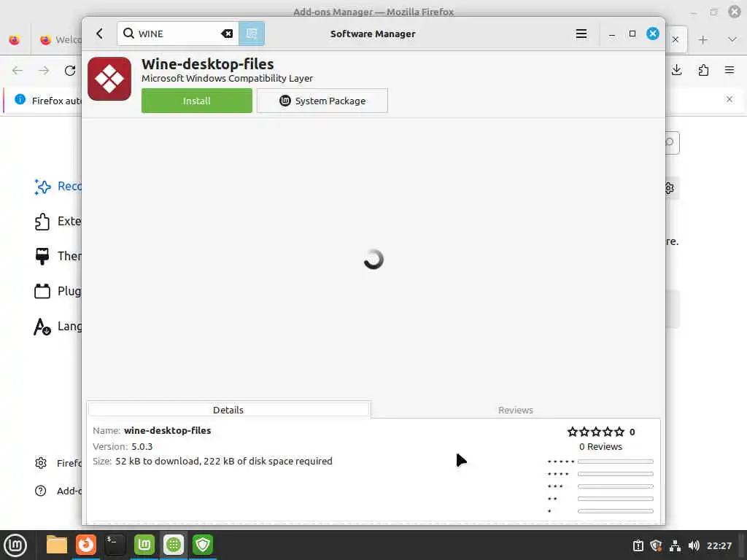Viewport: 747px width, 560px height.
Task: Click the three-star rating bar
Action: coord(616,486)
